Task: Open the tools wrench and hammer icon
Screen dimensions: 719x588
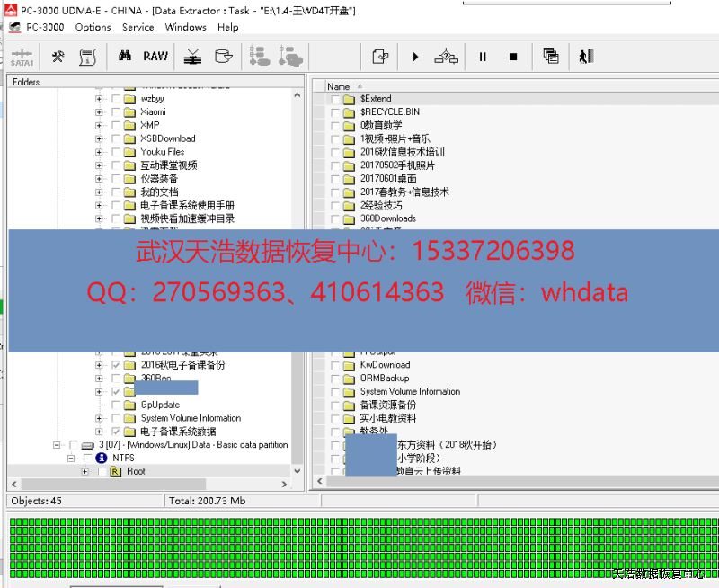Action: tap(58, 56)
